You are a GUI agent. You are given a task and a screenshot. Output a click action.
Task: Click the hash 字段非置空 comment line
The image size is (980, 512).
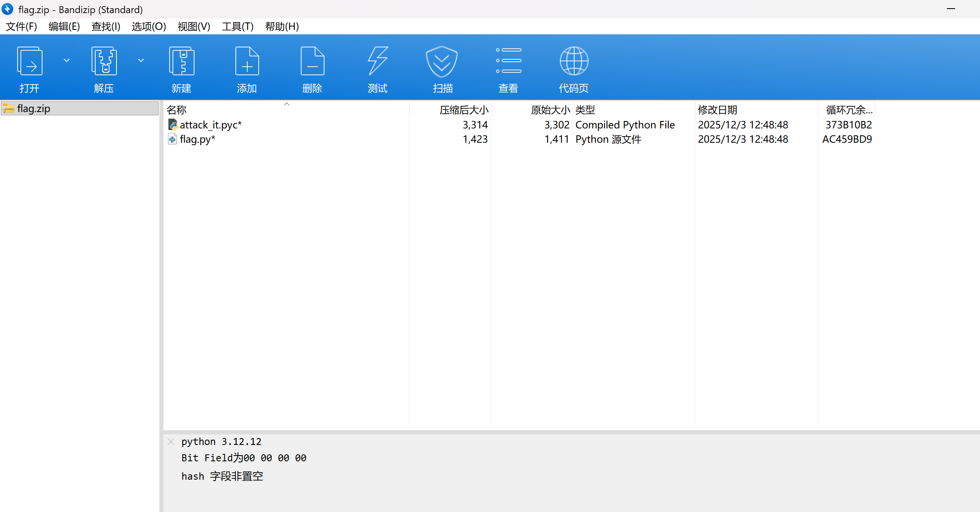click(x=222, y=476)
